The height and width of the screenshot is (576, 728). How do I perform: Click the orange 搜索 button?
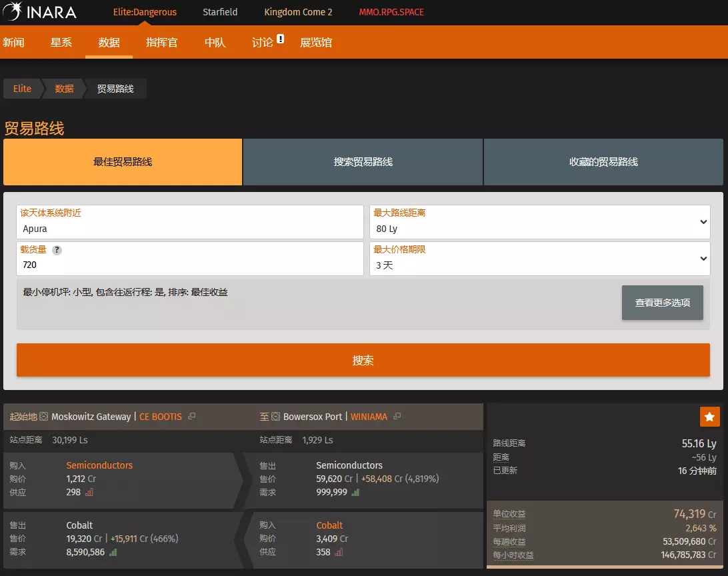(363, 360)
